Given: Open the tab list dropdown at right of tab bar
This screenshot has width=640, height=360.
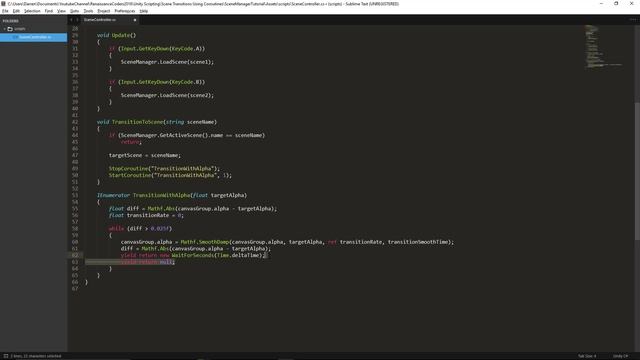Looking at the screenshot, I should [632, 20].
